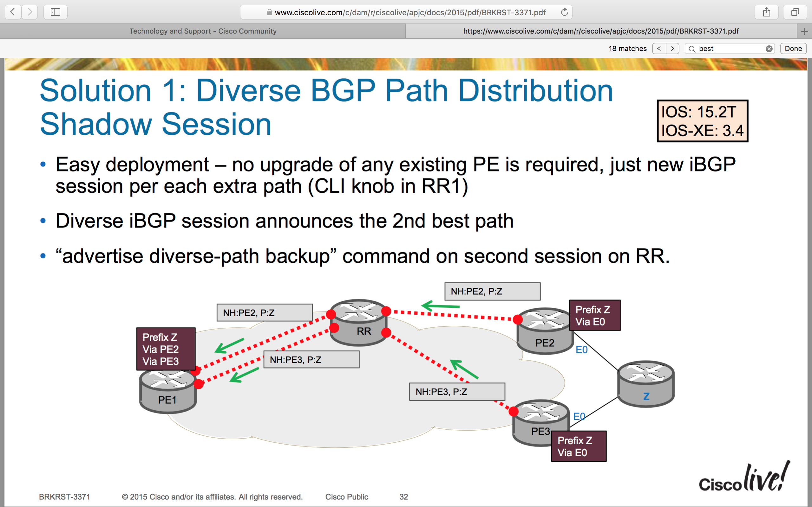Select the ciscolive.com PDF tab
Viewport: 812px width, 507px height.
[x=601, y=31]
